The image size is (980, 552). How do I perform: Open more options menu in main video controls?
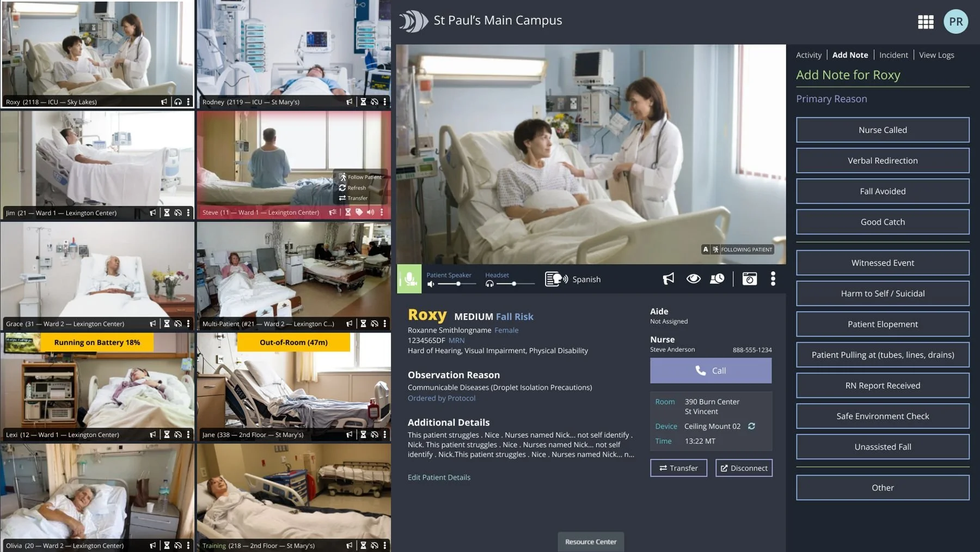click(x=773, y=279)
